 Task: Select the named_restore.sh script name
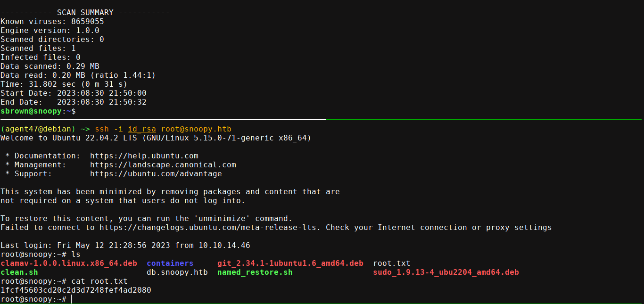tap(255, 272)
